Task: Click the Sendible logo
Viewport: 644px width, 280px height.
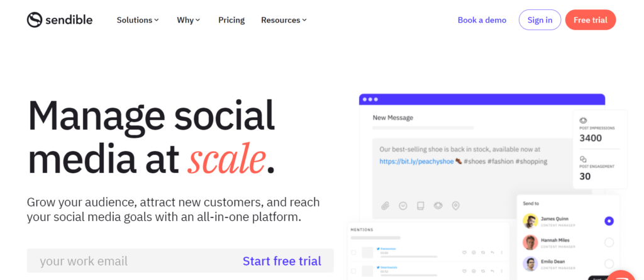Action: tap(60, 20)
